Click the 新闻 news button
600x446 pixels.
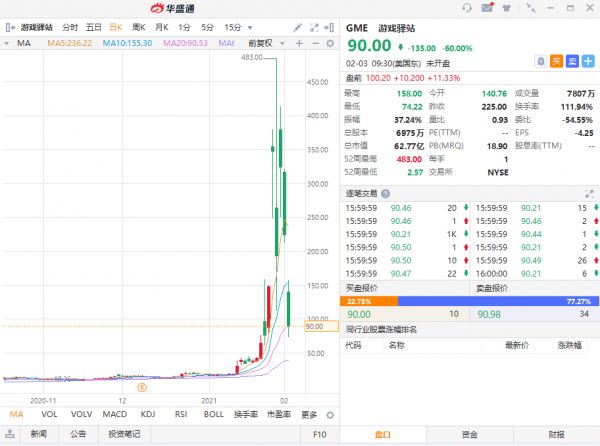pyautogui.click(x=38, y=434)
